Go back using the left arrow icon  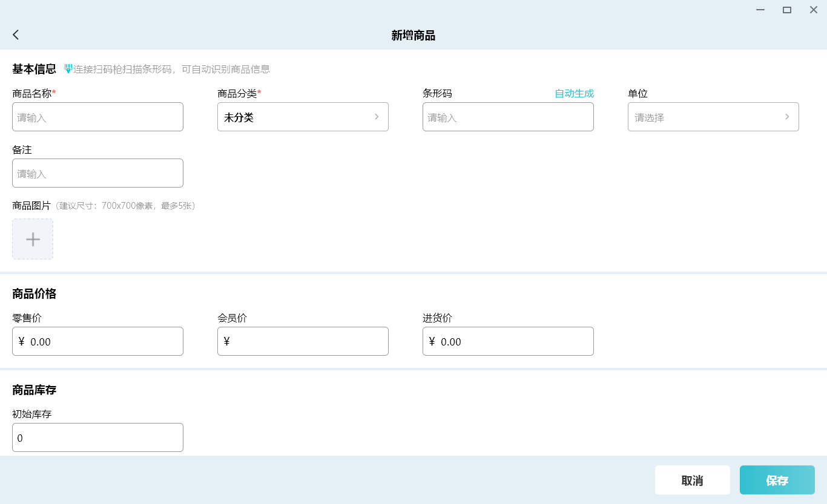pos(16,35)
